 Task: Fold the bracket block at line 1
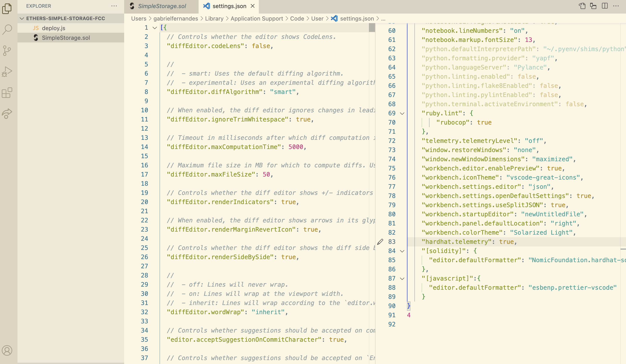coord(155,28)
